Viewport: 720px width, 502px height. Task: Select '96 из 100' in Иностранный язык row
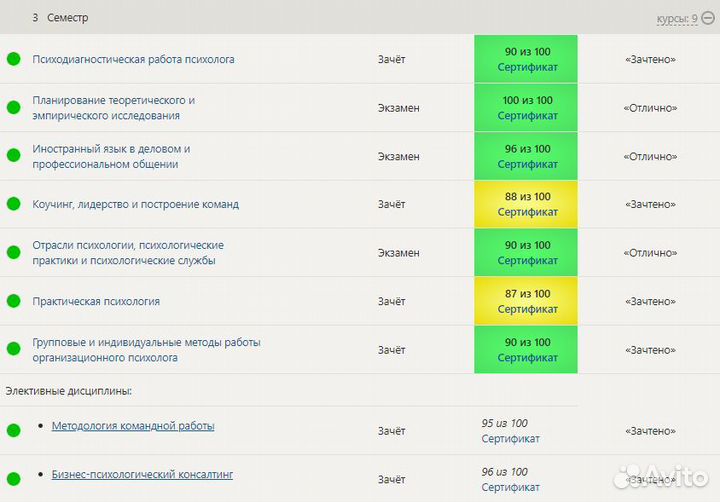pyautogui.click(x=528, y=149)
